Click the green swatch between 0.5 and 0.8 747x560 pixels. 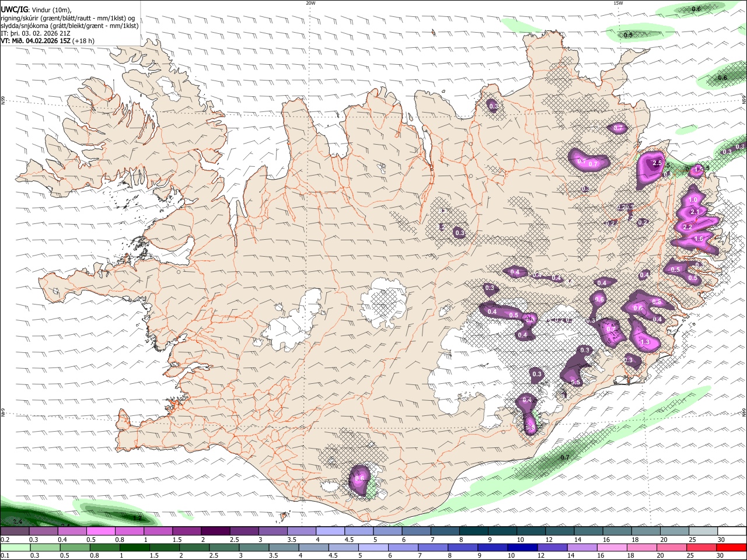pyautogui.click(x=75, y=547)
